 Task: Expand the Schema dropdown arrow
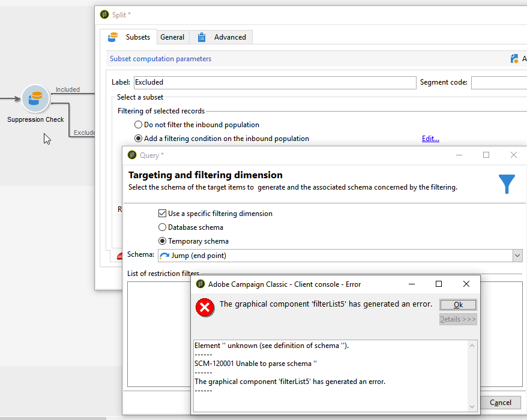click(517, 256)
